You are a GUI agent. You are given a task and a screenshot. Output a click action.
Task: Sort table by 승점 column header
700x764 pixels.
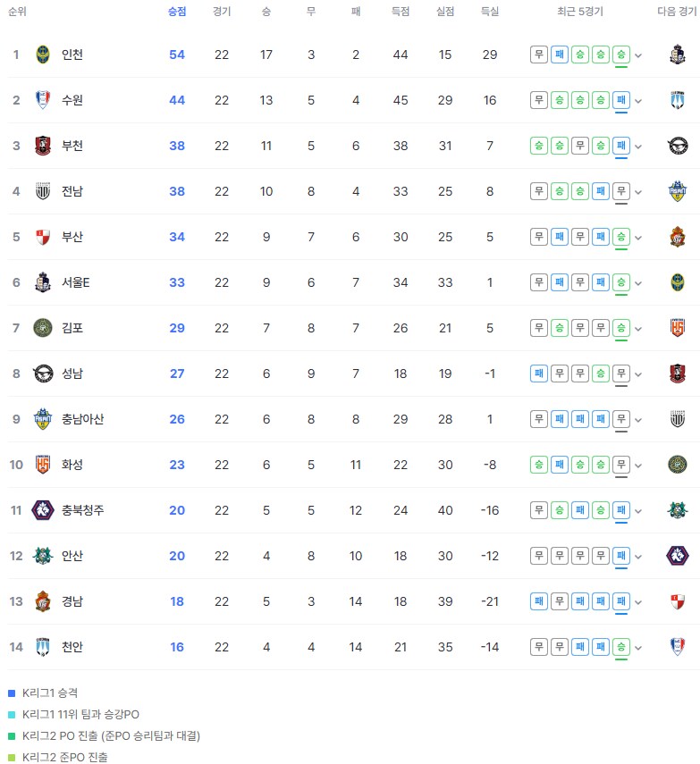coord(177,12)
